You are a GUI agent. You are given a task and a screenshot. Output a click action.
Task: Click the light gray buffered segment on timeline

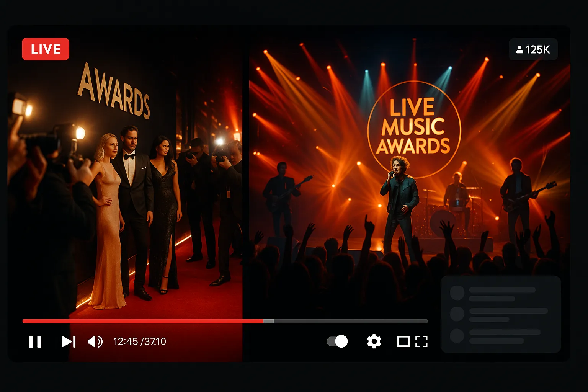268,321
